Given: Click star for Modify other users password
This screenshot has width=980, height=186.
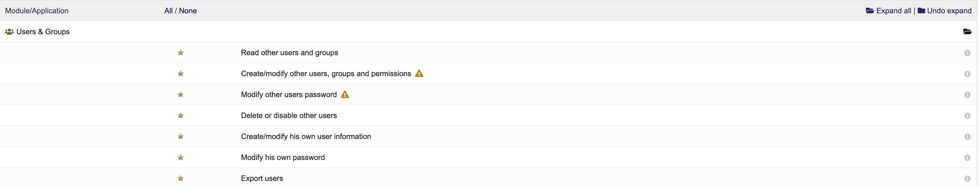Looking at the screenshot, I should [x=181, y=95].
